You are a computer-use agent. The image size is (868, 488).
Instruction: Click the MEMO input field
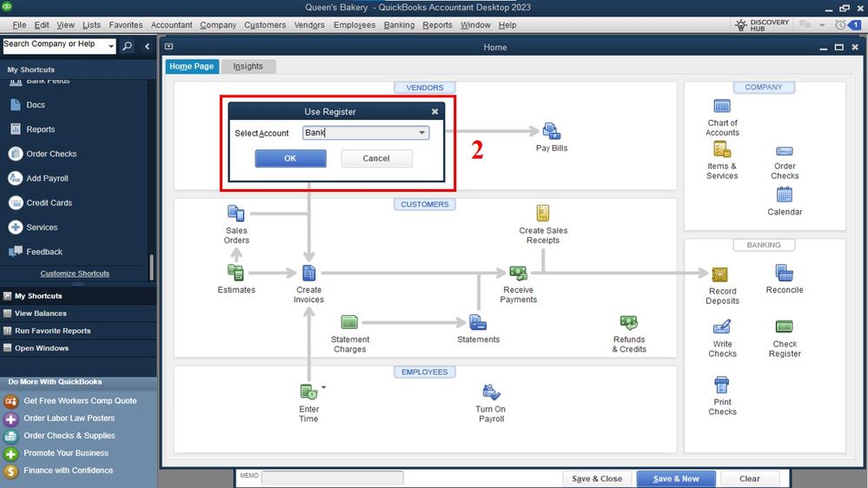point(332,477)
